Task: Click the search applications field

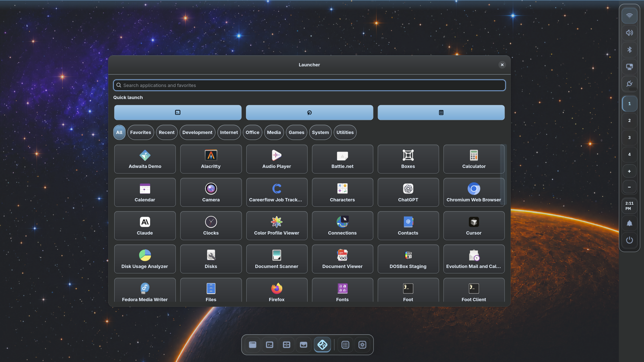Action: coord(309,85)
